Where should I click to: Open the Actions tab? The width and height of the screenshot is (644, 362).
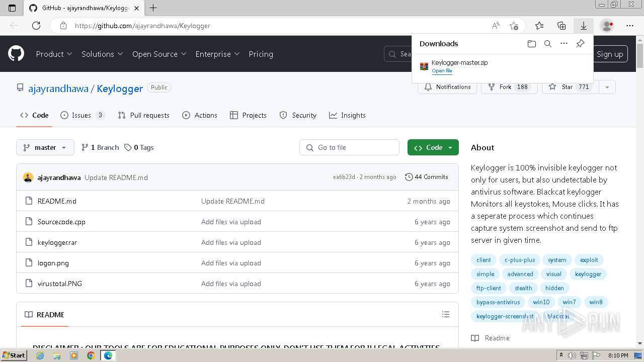(x=200, y=115)
